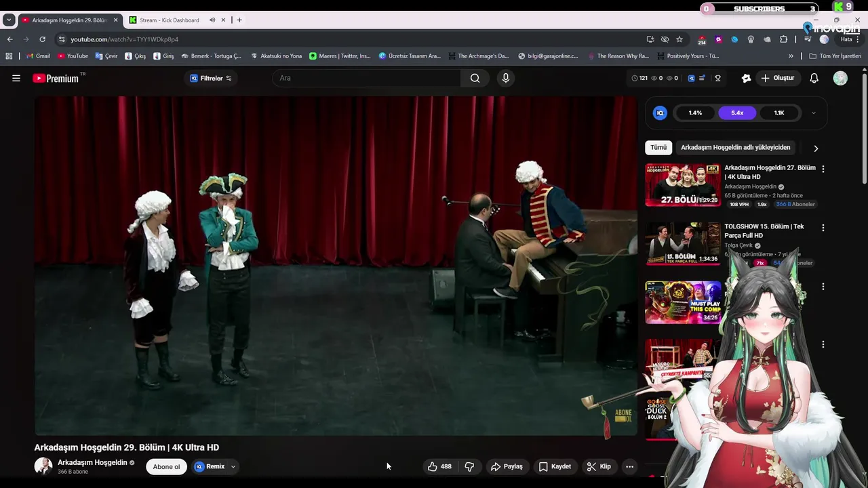Image resolution: width=868 pixels, height=488 pixels.
Task: Click the blue IQ circle badge in the sidebar
Action: [x=660, y=113]
